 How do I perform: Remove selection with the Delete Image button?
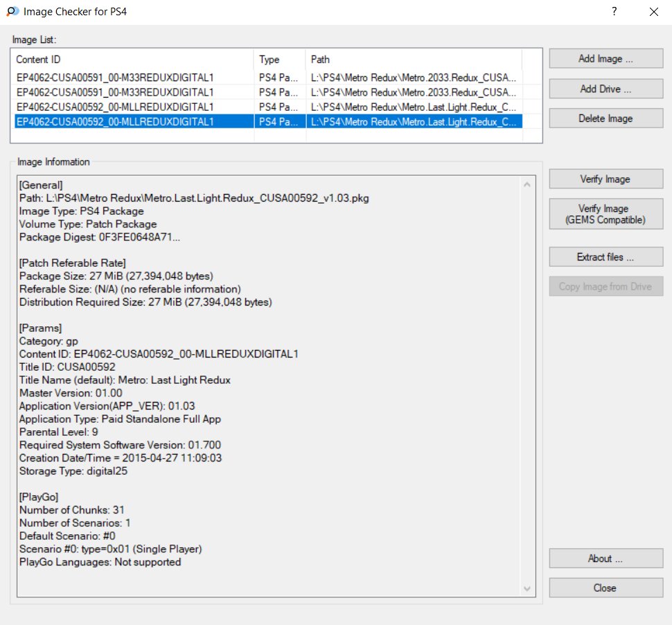605,118
